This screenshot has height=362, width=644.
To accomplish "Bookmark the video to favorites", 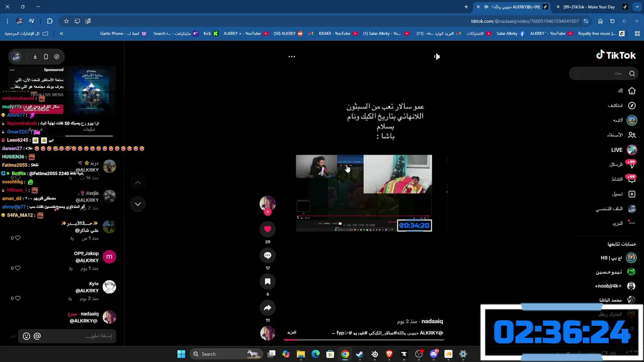I will pyautogui.click(x=268, y=282).
